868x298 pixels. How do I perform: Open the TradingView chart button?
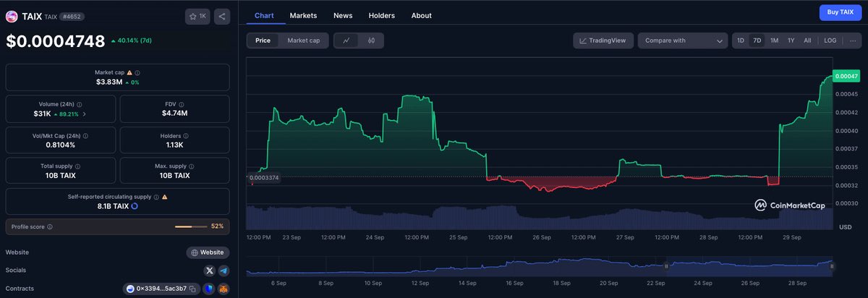[604, 41]
